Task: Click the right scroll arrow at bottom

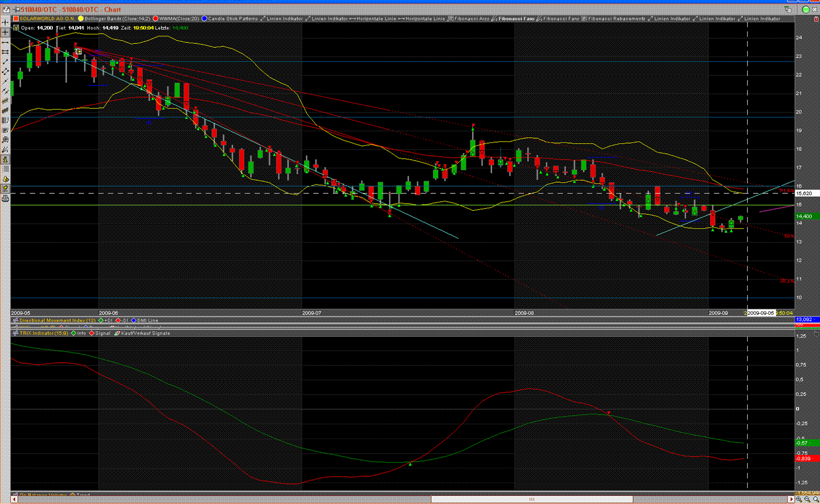Action: pyautogui.click(x=791, y=499)
